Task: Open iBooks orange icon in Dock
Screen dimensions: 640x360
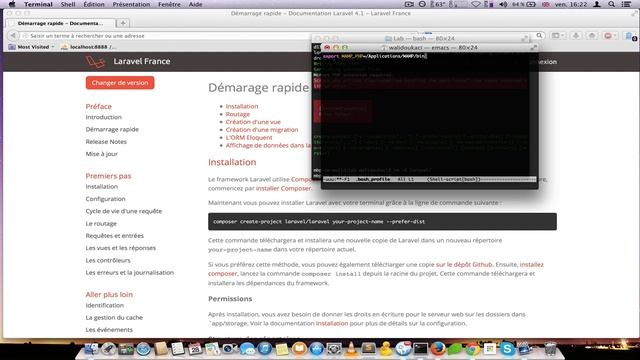Action: point(299,349)
